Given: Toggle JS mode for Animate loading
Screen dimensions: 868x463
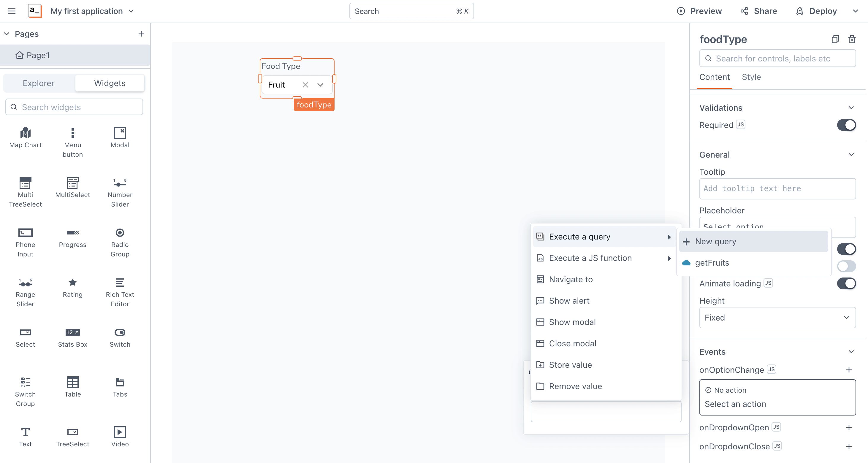Looking at the screenshot, I should point(768,283).
